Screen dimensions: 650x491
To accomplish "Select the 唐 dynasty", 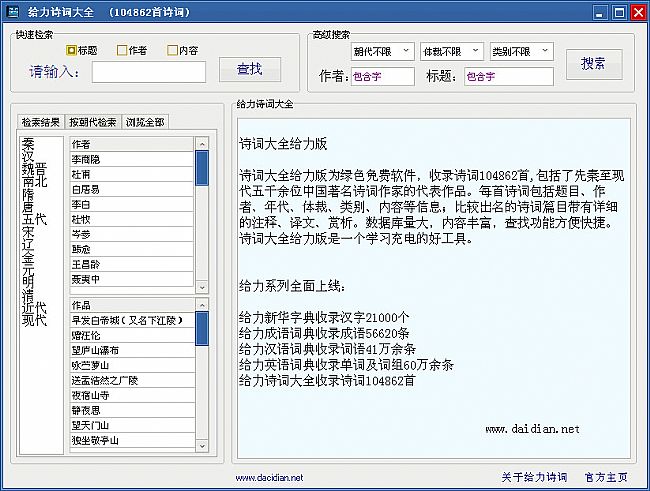I will [28, 206].
